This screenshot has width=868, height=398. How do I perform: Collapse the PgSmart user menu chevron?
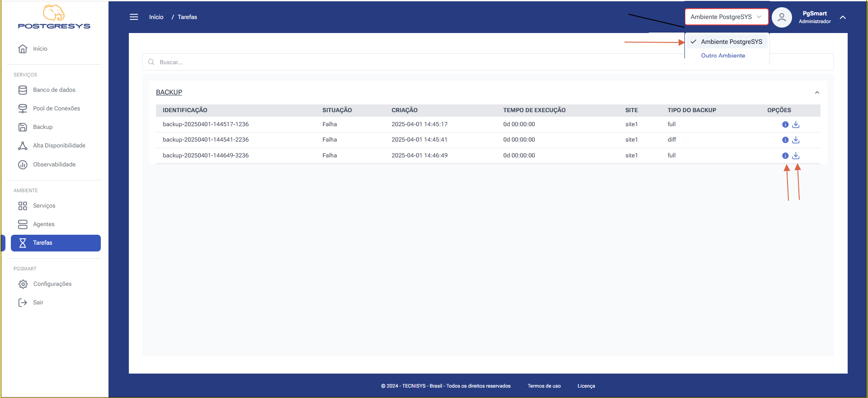coord(843,18)
